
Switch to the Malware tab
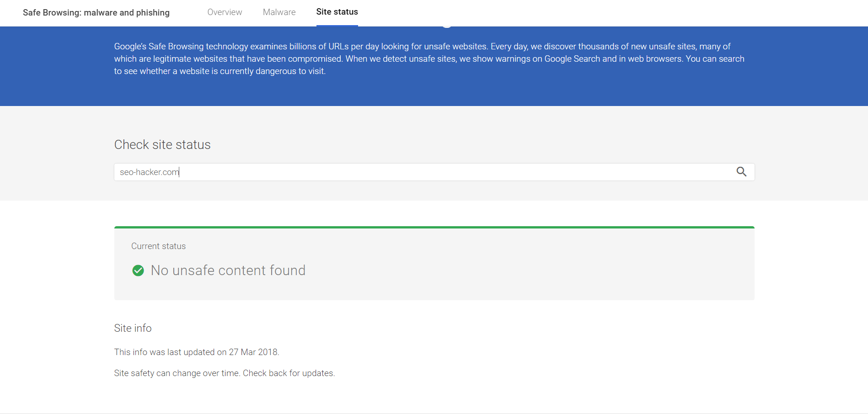coord(279,12)
